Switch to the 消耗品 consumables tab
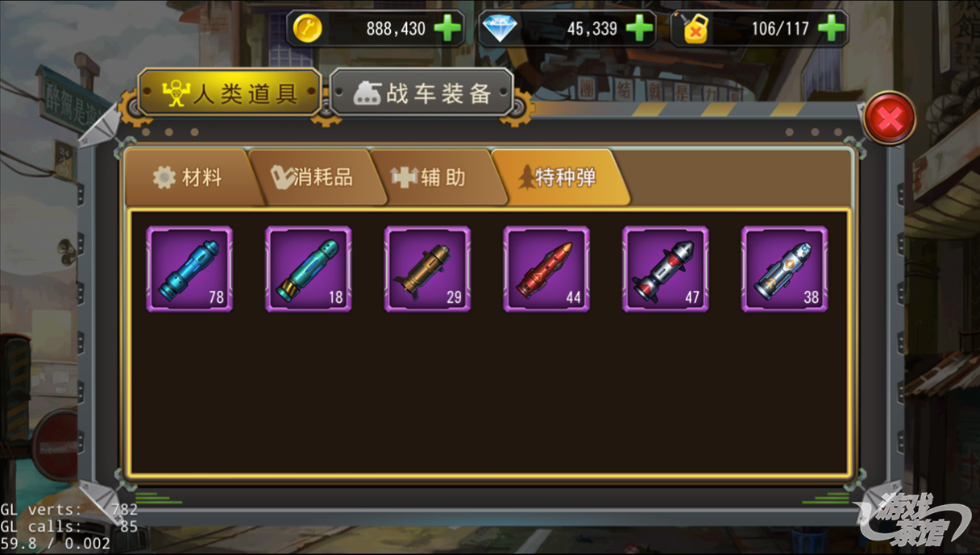 coord(313,177)
